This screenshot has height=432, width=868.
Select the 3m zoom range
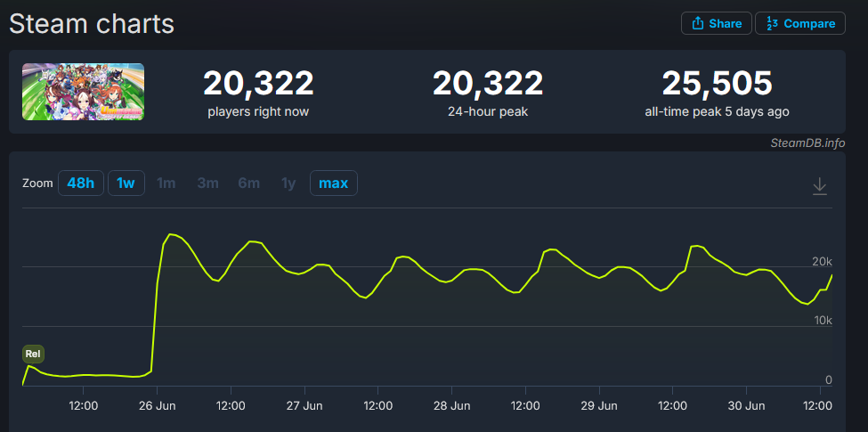coord(207,183)
